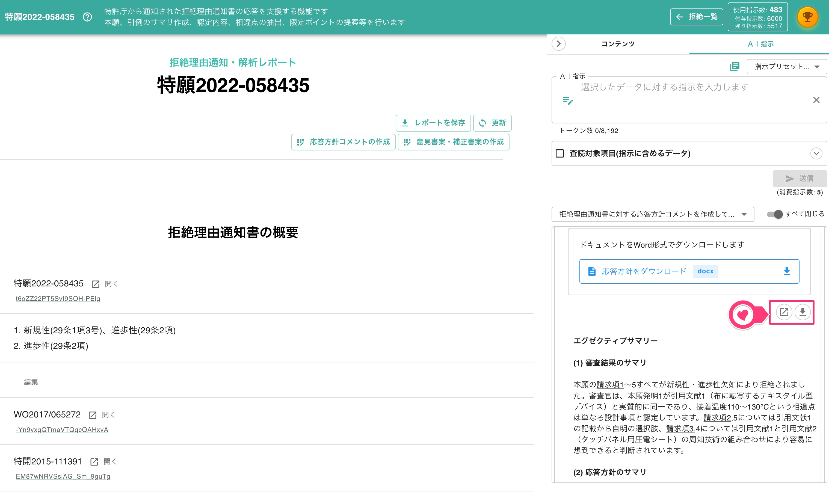Click the トークン数 0/8,192 text
The height and width of the screenshot is (504, 829).
point(589,131)
